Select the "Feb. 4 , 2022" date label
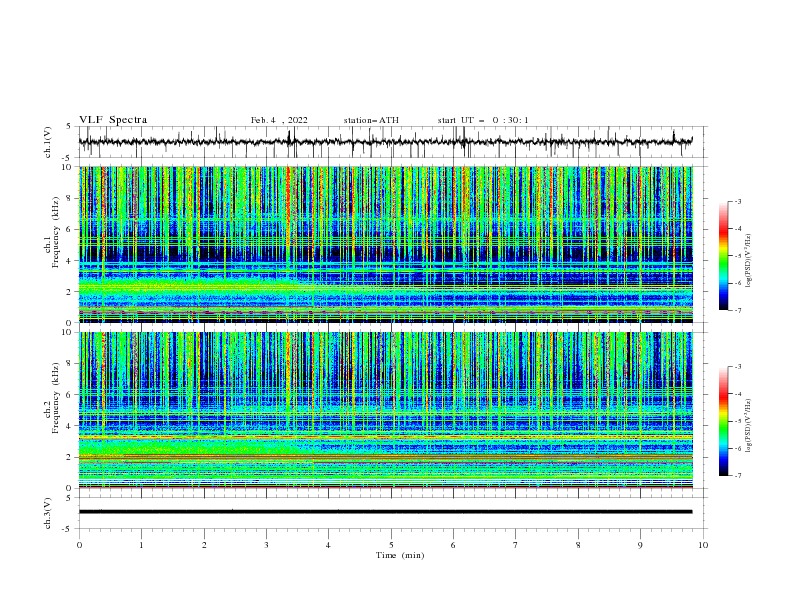The image size is (792, 612). coord(279,120)
